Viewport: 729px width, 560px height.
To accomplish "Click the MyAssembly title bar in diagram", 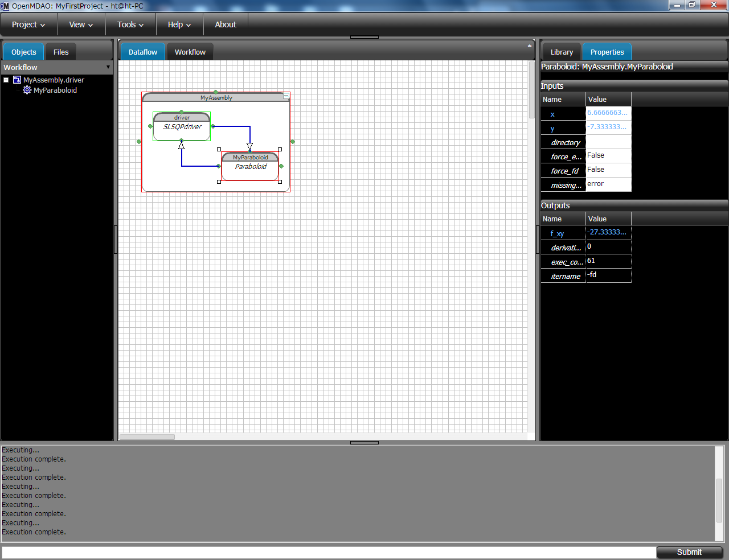I will tap(216, 97).
